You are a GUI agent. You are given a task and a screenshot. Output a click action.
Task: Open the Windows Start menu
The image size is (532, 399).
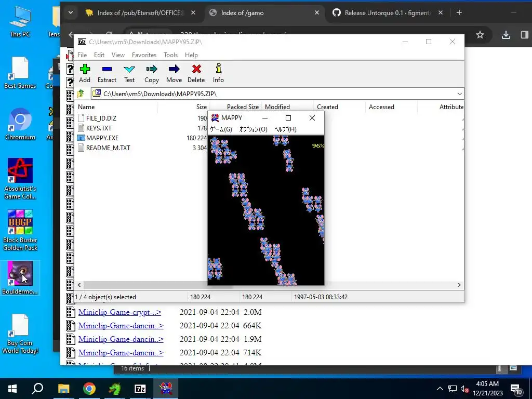[12, 389]
